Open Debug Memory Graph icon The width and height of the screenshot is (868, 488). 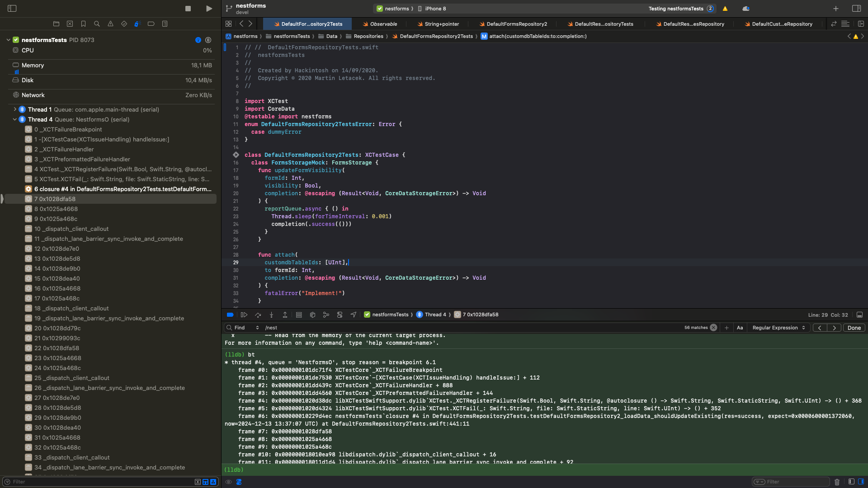(x=326, y=315)
